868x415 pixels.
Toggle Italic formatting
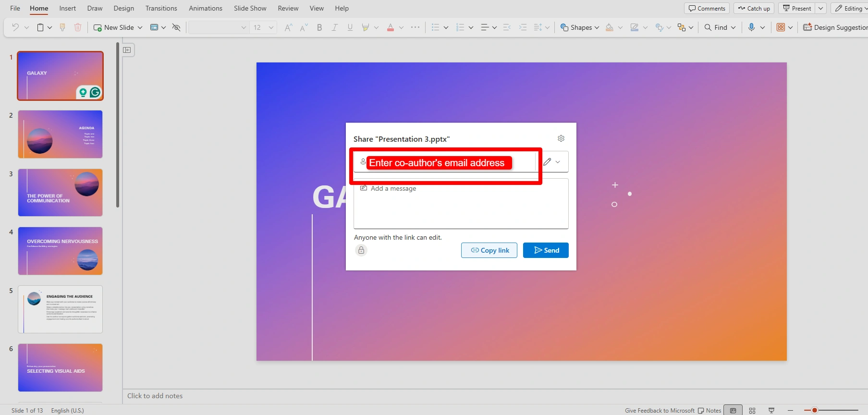tap(335, 27)
